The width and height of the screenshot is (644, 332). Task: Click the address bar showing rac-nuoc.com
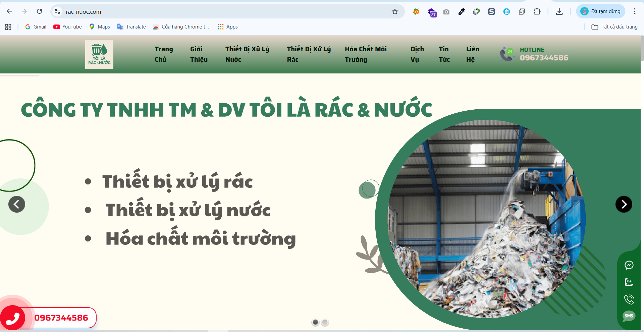[83, 11]
